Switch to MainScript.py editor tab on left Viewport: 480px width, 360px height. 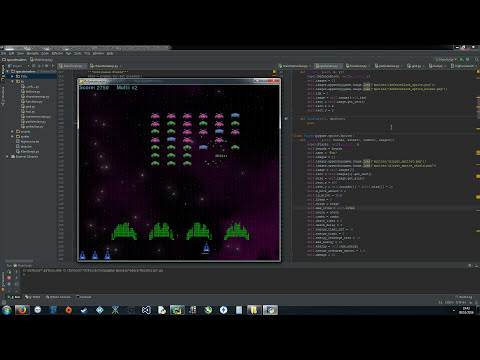coord(71,66)
